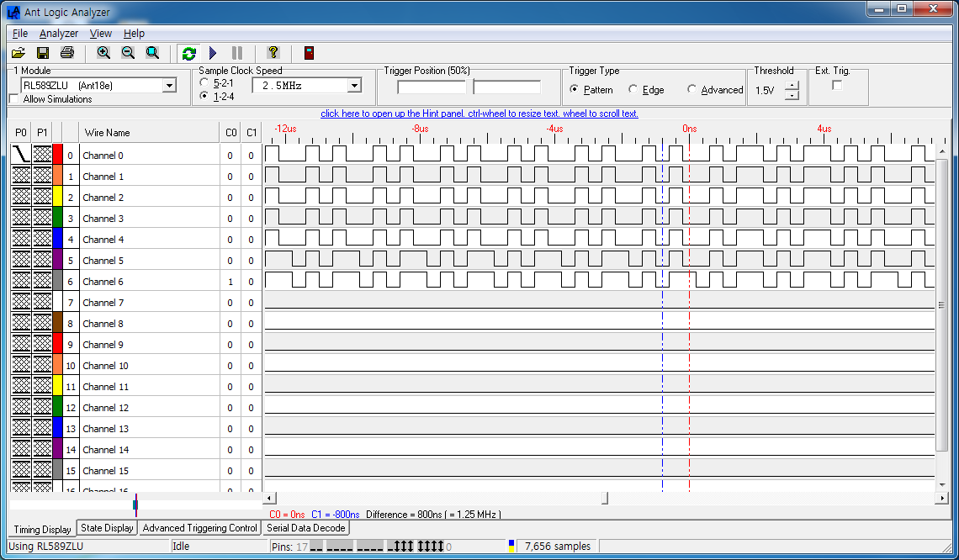
Task: Switch to the Serial Data Decode tab
Action: pyautogui.click(x=305, y=528)
